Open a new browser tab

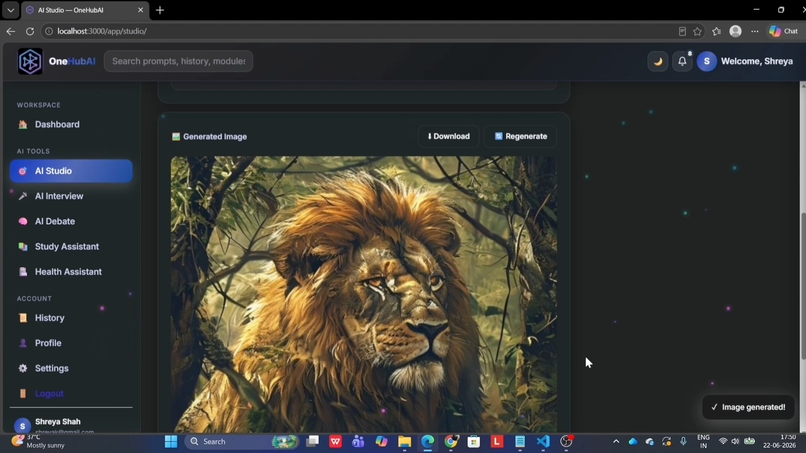click(160, 10)
